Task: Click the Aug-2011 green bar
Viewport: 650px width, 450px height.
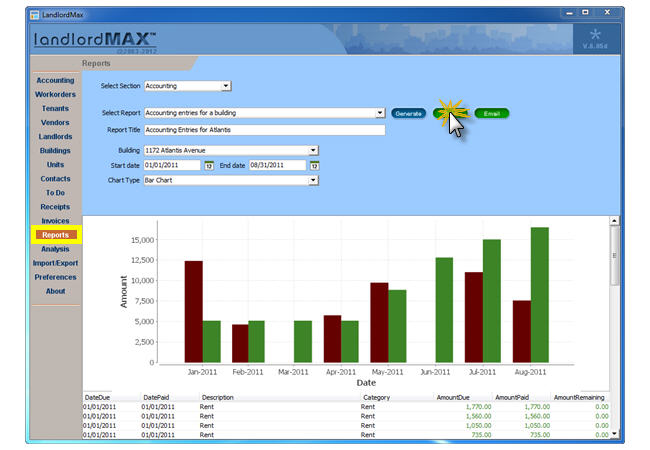Action: point(540,295)
